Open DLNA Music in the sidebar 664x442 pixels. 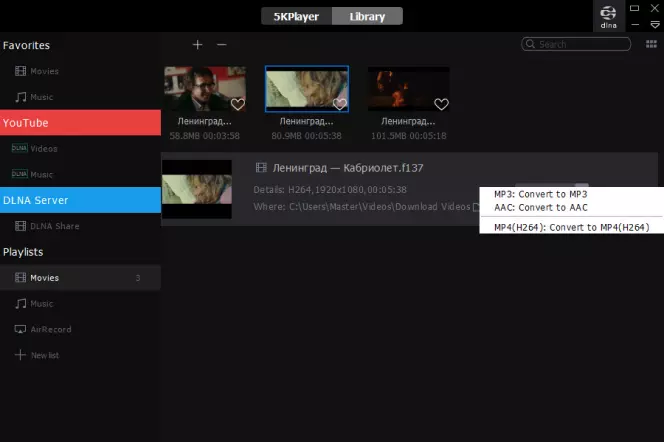click(80, 174)
